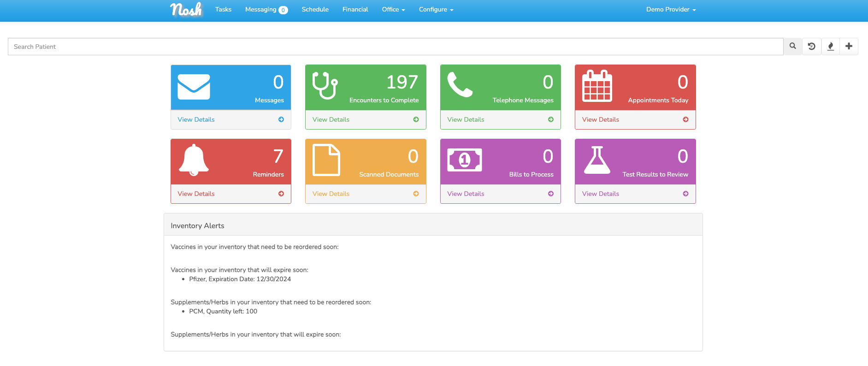Image resolution: width=868 pixels, height=366 pixels.
Task: Go to the Financial menu item
Action: pyautogui.click(x=355, y=9)
